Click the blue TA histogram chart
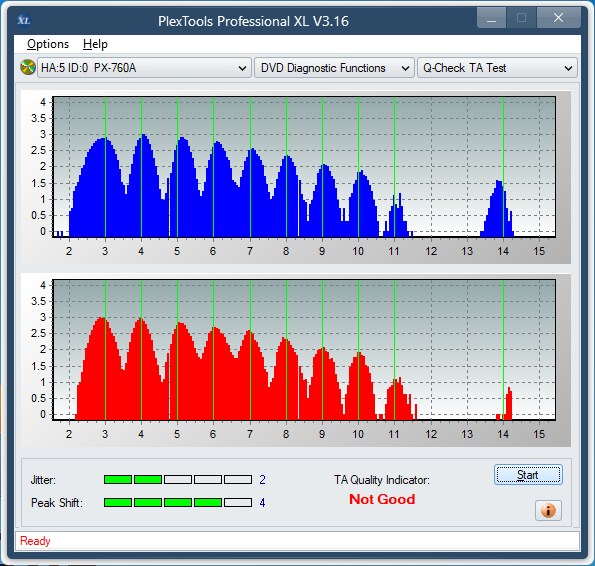Screen dimensions: 595x566 click(x=304, y=167)
